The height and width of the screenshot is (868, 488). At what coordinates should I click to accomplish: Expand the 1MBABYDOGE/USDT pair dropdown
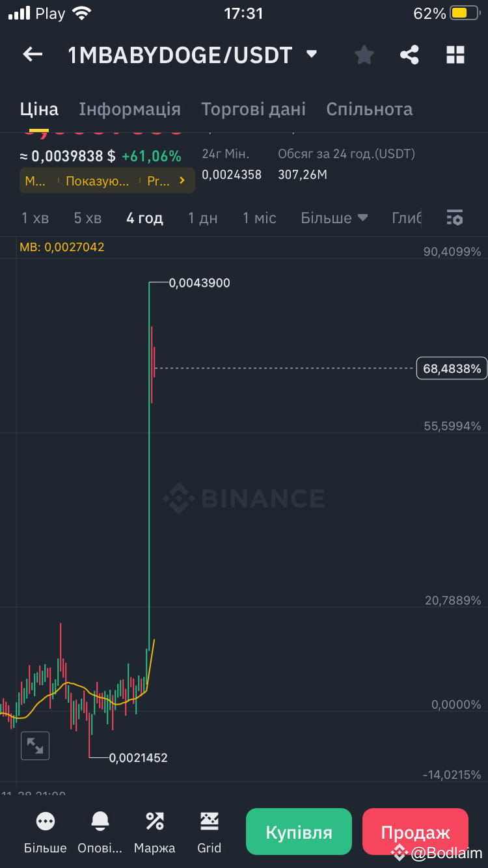point(312,54)
